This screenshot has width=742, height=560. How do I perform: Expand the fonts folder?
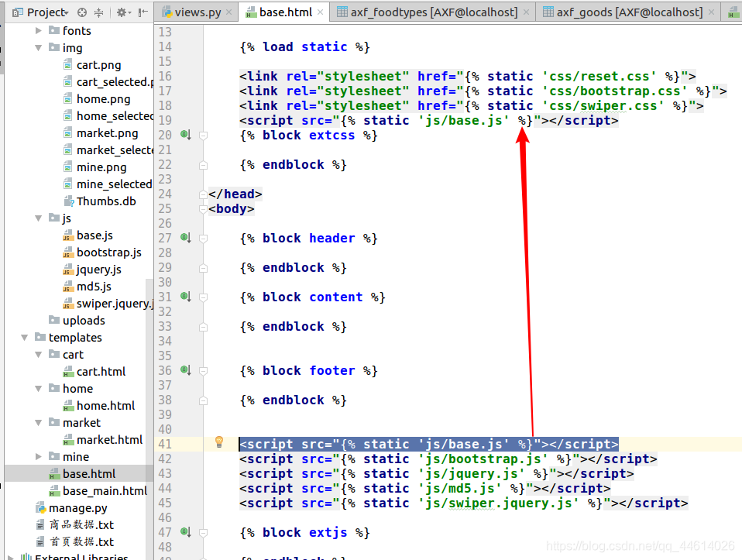[38, 31]
